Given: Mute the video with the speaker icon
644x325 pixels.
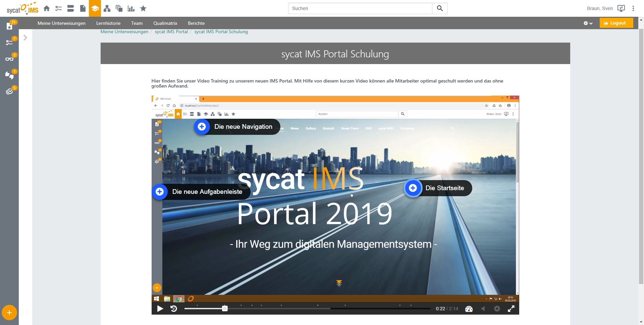Looking at the screenshot, I should 483,309.
